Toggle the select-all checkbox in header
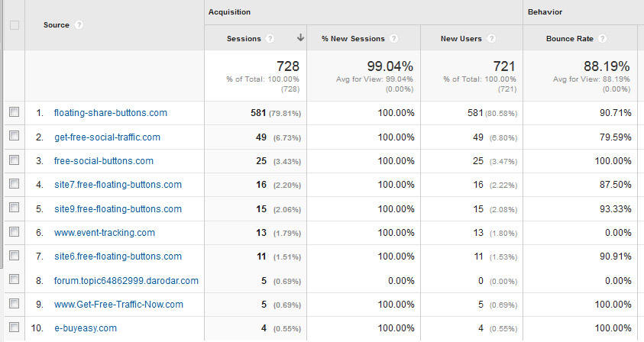 [x=13, y=25]
